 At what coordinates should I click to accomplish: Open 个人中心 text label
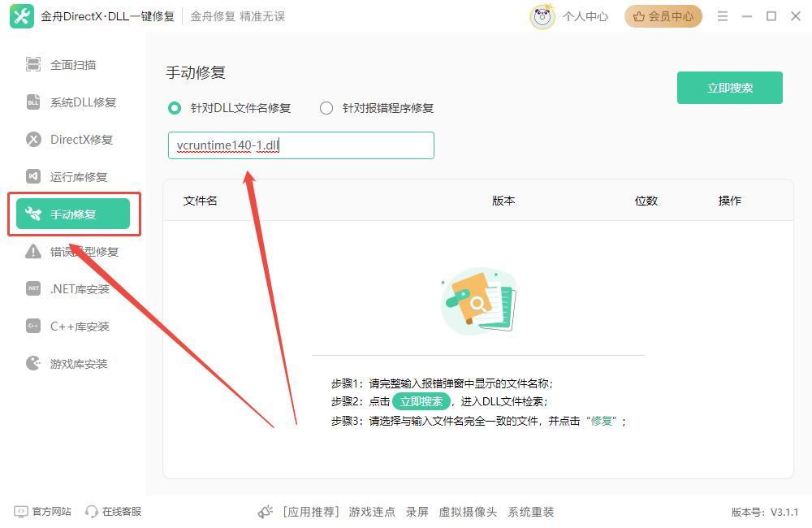(585, 16)
